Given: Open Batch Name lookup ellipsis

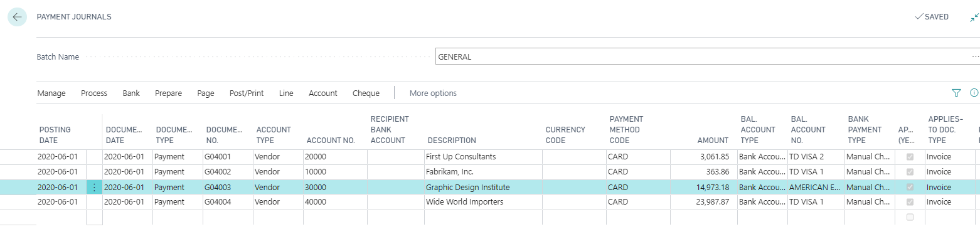Looking at the screenshot, I should pos(975,56).
